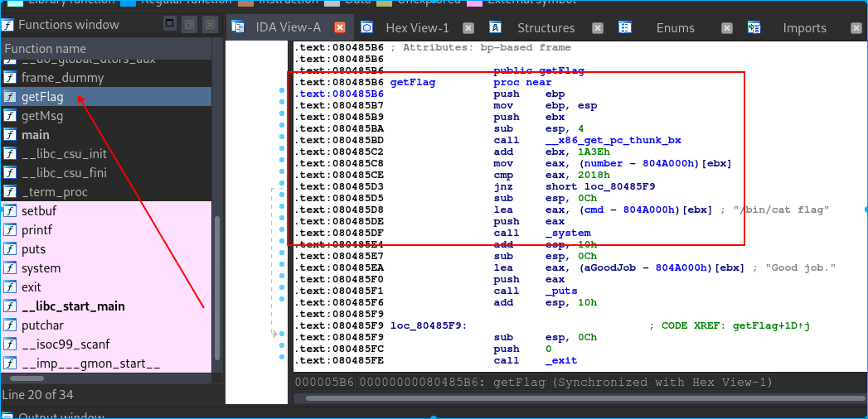
Task: Click the function icon beside printf
Action: coord(9,230)
